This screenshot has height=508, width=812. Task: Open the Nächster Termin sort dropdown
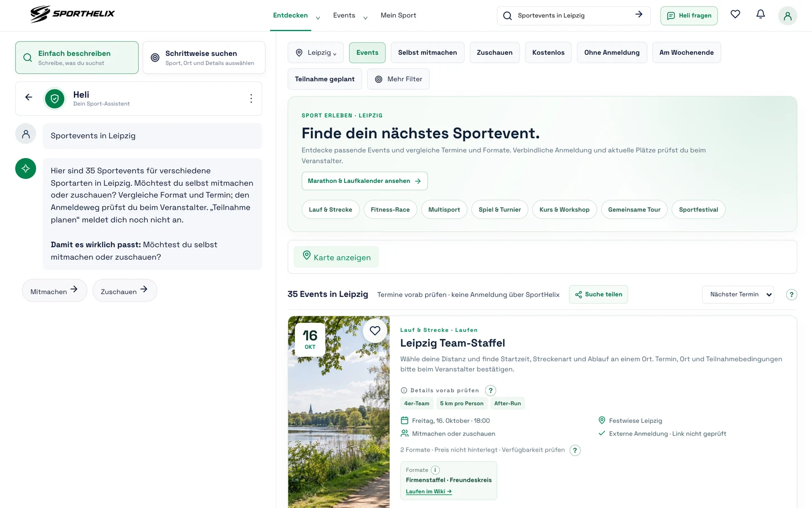pos(738,295)
